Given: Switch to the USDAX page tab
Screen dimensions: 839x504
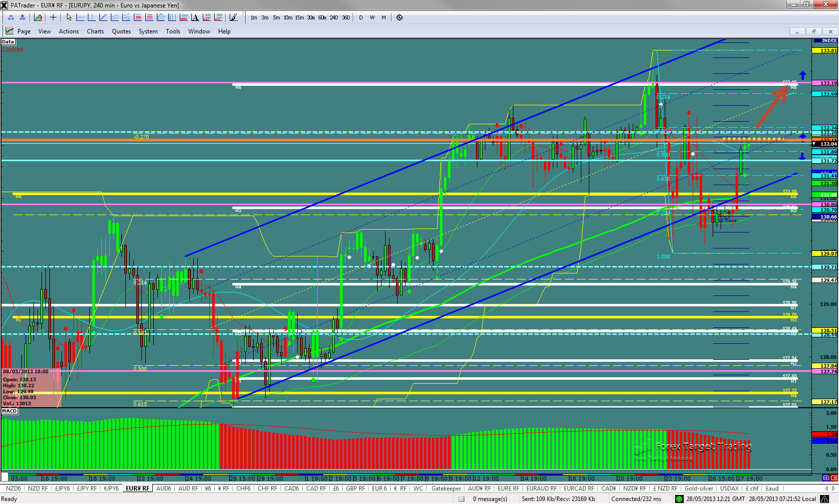Looking at the screenshot, I should click(x=729, y=489).
